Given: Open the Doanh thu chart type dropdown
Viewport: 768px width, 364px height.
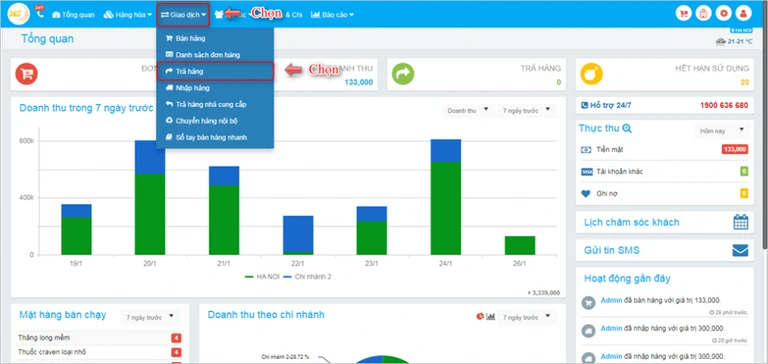Looking at the screenshot, I should [468, 110].
